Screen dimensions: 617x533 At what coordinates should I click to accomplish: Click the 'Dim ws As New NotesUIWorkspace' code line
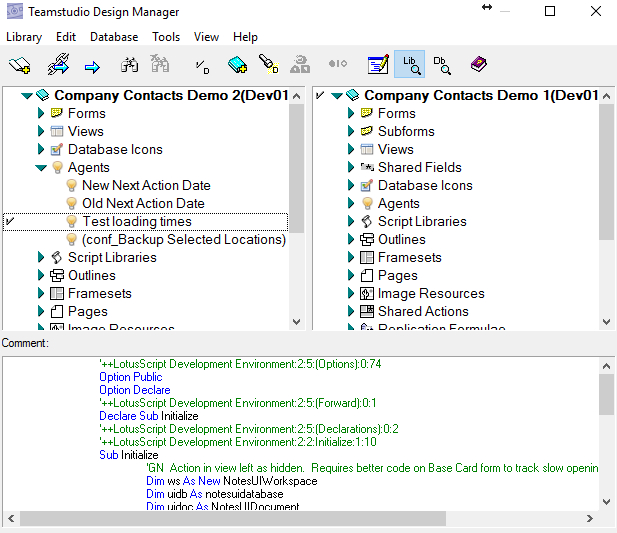click(x=232, y=481)
